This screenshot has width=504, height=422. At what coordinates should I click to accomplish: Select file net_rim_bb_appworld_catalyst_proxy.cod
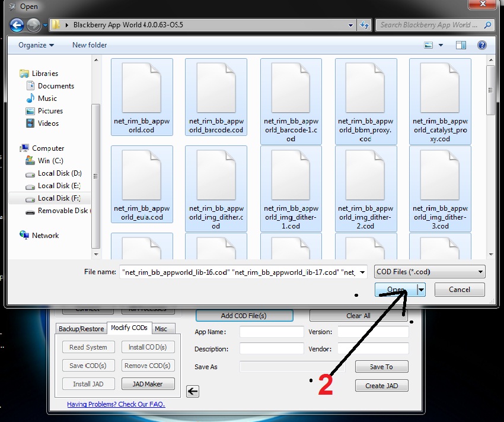click(440, 101)
